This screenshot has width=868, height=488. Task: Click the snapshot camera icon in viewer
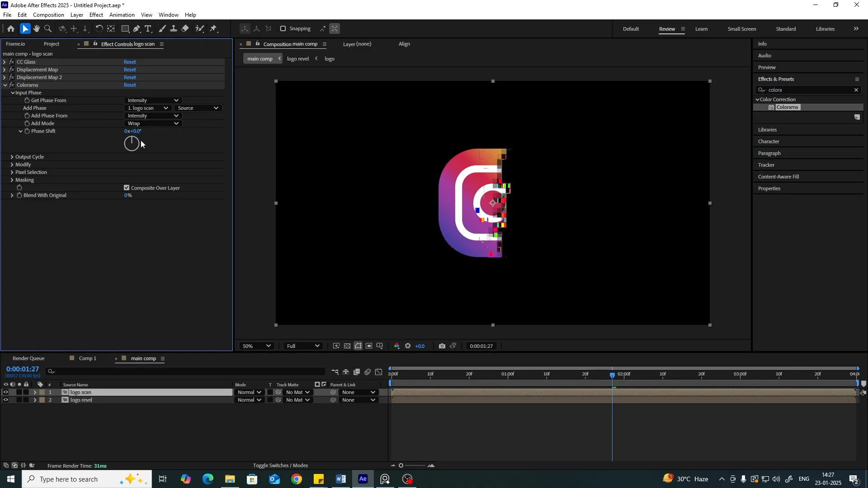[442, 346]
